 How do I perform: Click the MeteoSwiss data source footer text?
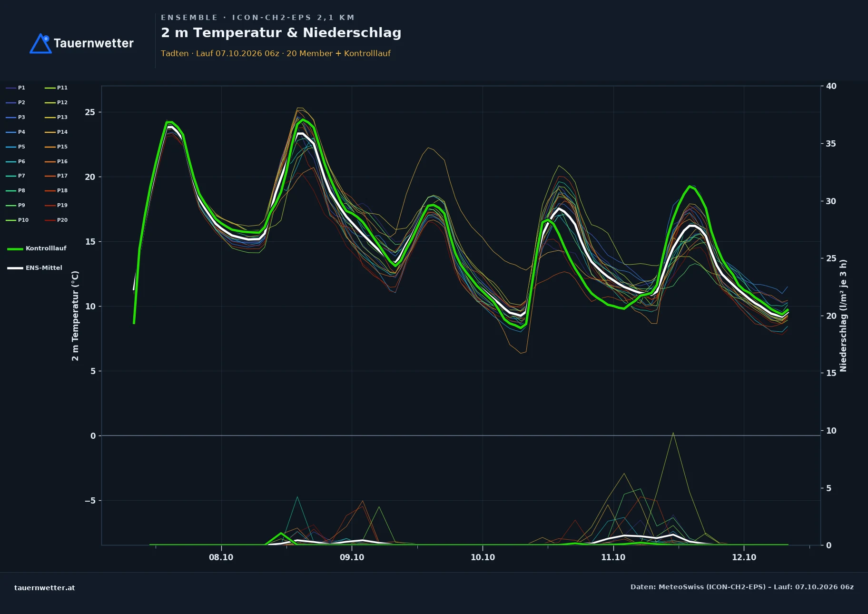coord(742,587)
